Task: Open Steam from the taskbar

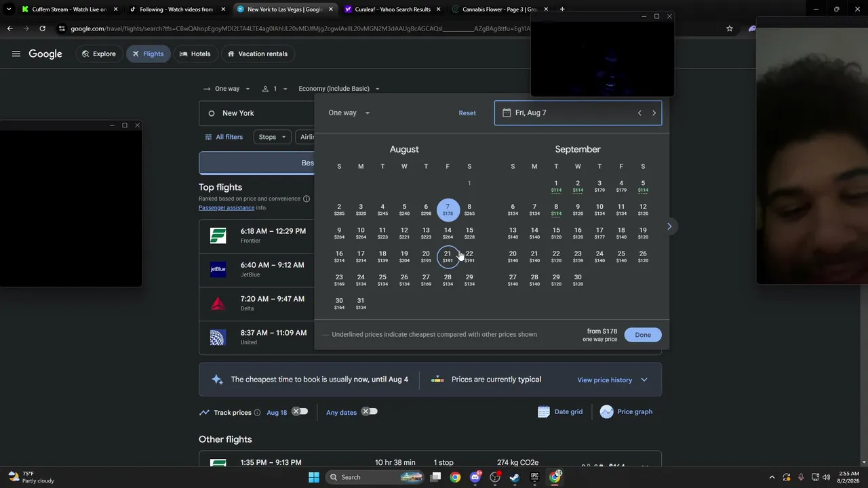Action: pos(515,477)
